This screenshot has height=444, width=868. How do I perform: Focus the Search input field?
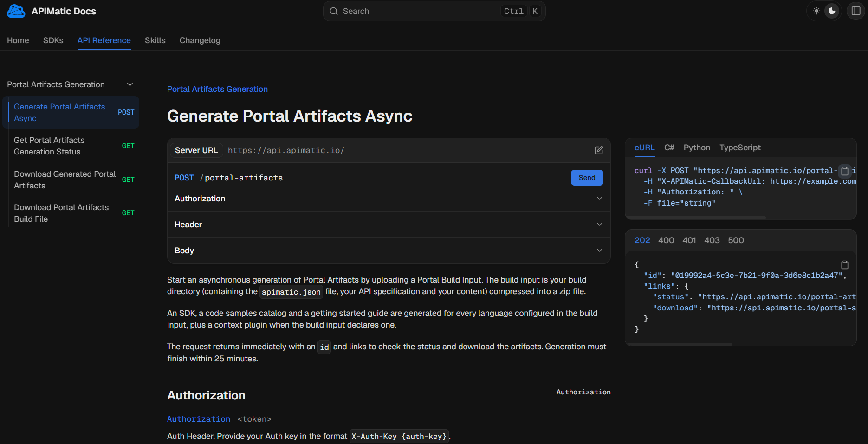tap(434, 11)
